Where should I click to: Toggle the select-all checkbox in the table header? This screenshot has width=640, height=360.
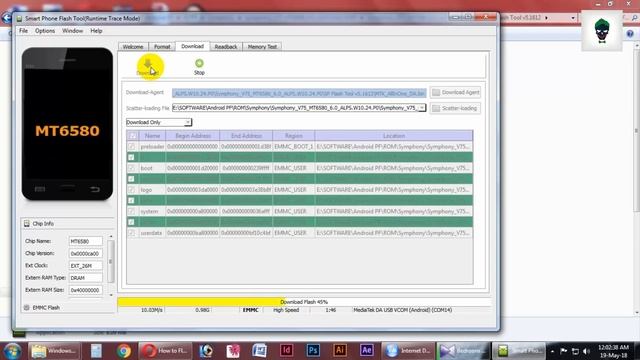132,136
